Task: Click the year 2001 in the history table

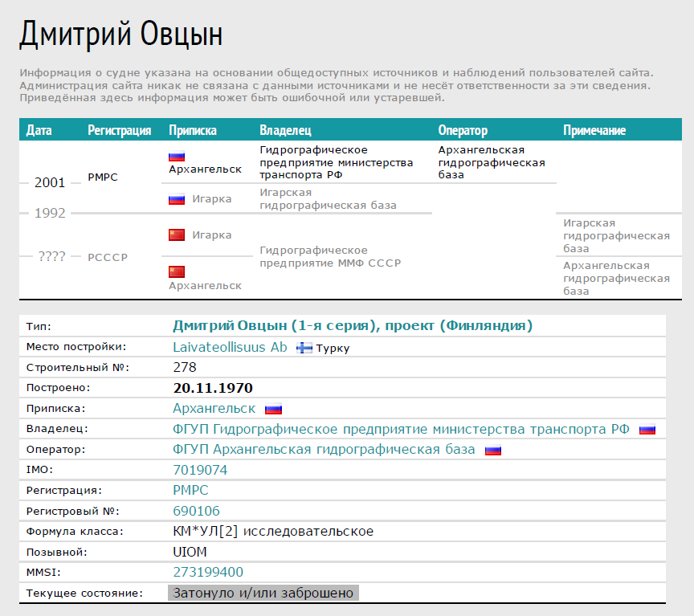Action: pos(50,183)
